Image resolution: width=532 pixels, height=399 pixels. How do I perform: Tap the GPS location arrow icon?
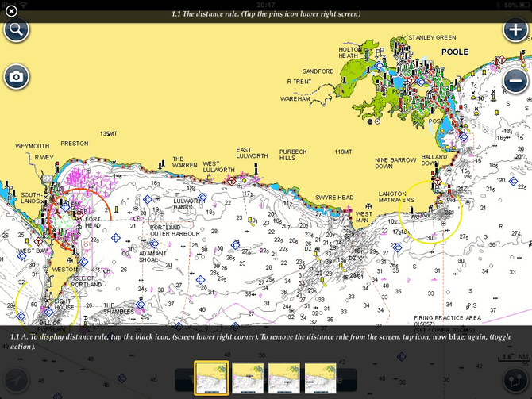coord(17,380)
